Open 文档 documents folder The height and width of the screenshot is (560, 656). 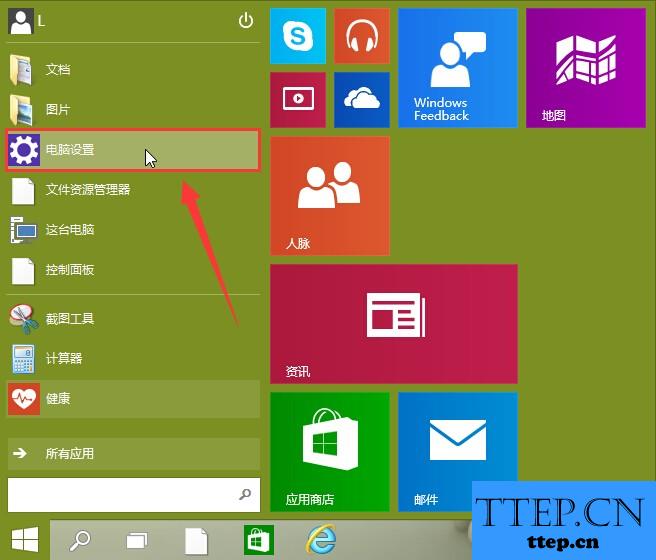pyautogui.click(x=133, y=69)
